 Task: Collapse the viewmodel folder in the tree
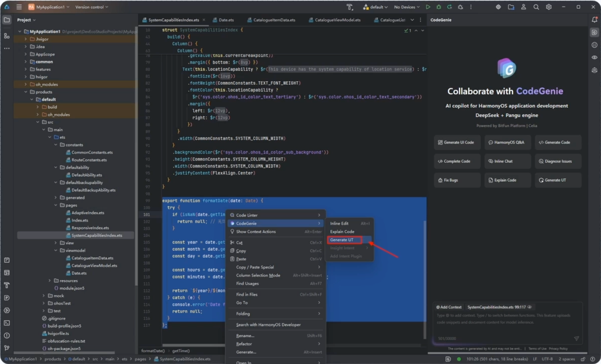click(x=56, y=250)
